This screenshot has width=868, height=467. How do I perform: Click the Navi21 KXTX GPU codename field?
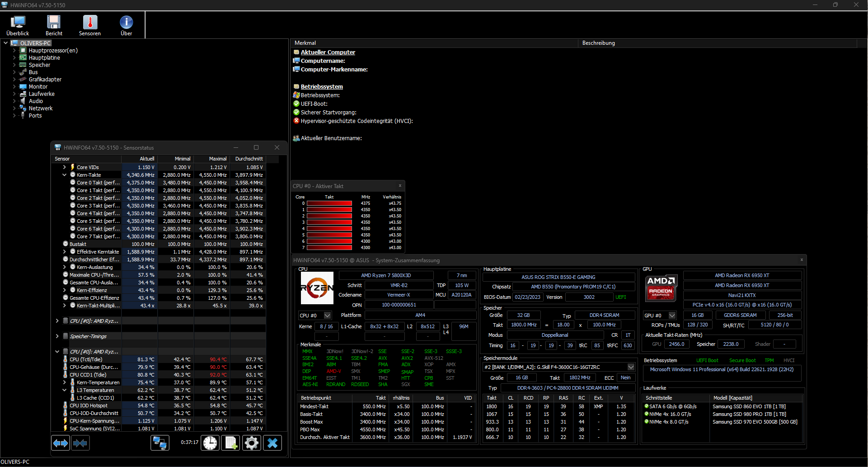742,295
